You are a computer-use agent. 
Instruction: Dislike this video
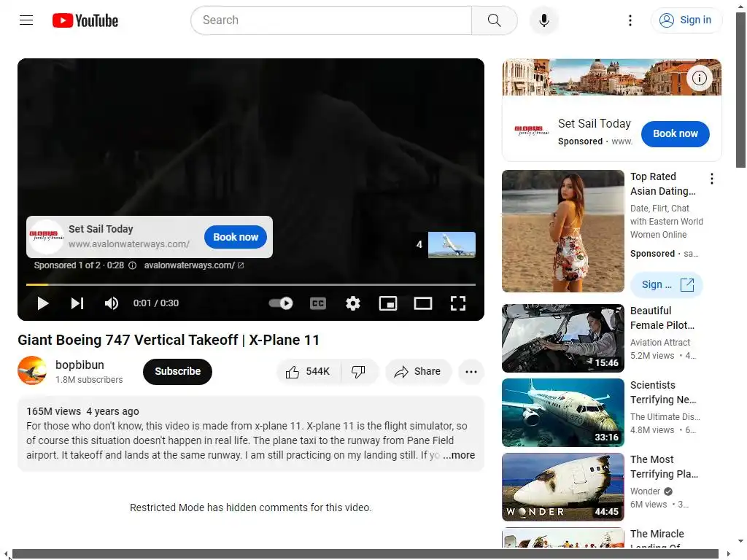(359, 371)
